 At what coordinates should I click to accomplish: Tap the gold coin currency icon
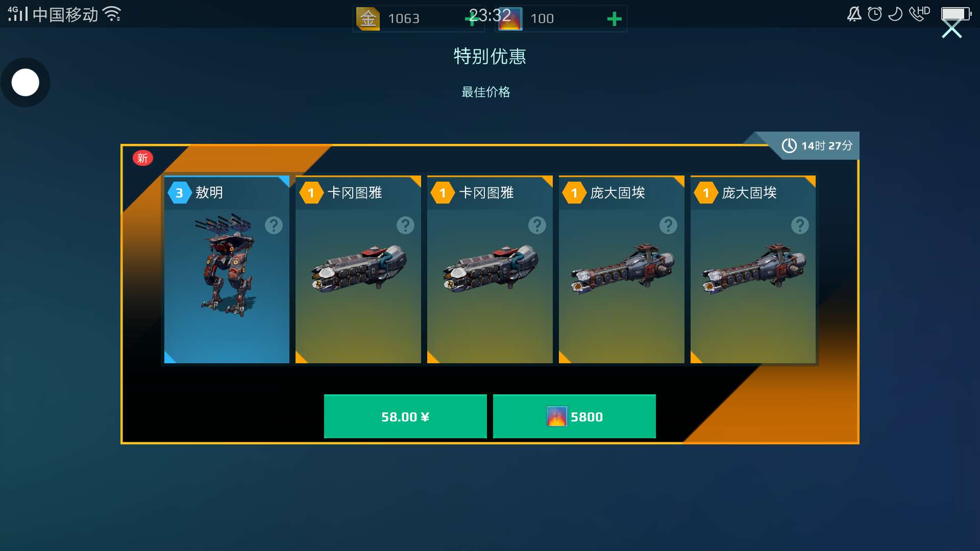[x=367, y=19]
